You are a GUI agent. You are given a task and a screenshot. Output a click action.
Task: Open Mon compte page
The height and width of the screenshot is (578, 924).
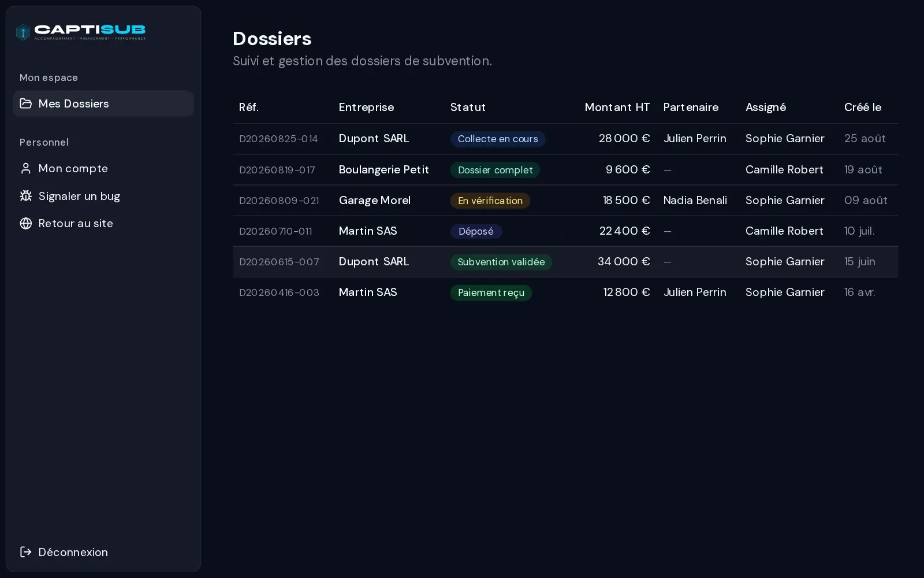(103, 168)
